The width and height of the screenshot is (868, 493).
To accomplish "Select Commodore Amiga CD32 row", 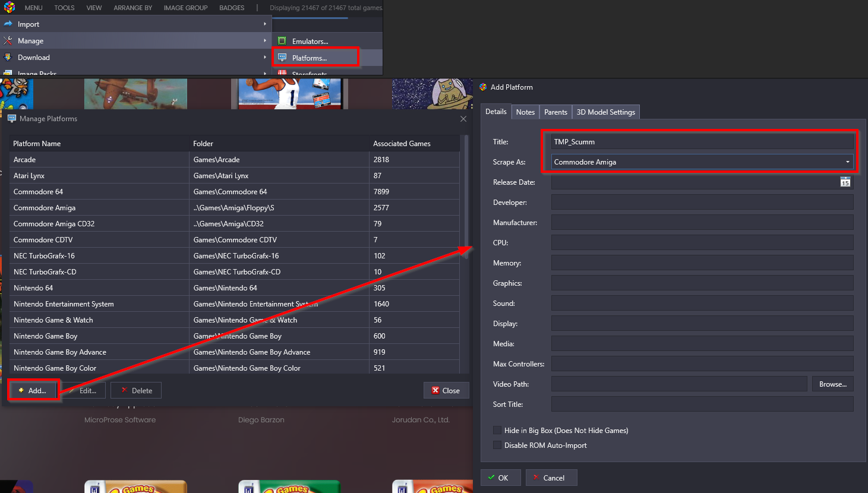I will (x=235, y=223).
